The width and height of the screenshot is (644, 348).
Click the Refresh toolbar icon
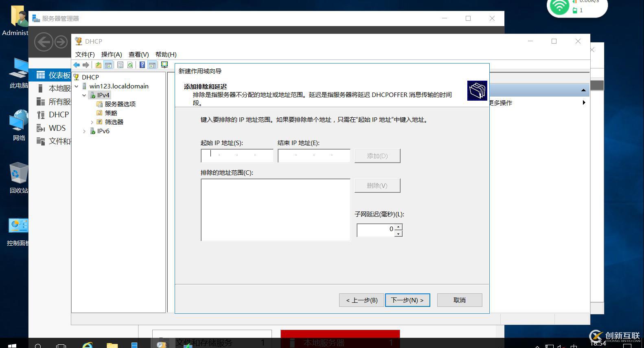click(130, 65)
